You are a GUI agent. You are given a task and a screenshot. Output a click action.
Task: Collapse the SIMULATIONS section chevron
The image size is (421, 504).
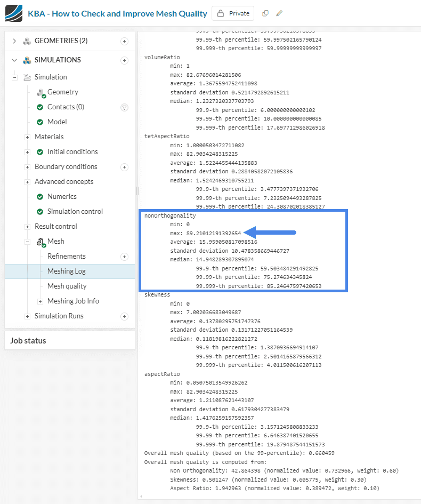14,60
